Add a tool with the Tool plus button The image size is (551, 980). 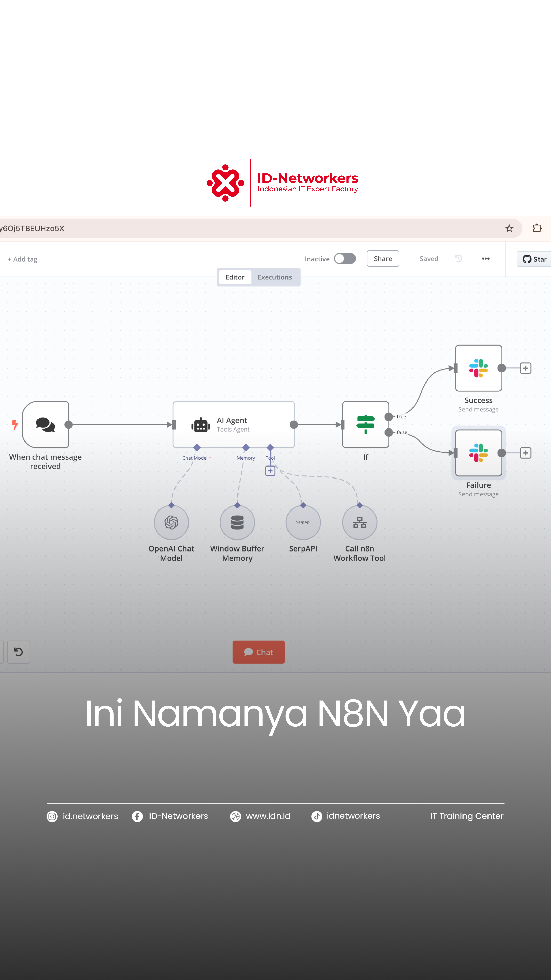(x=270, y=471)
